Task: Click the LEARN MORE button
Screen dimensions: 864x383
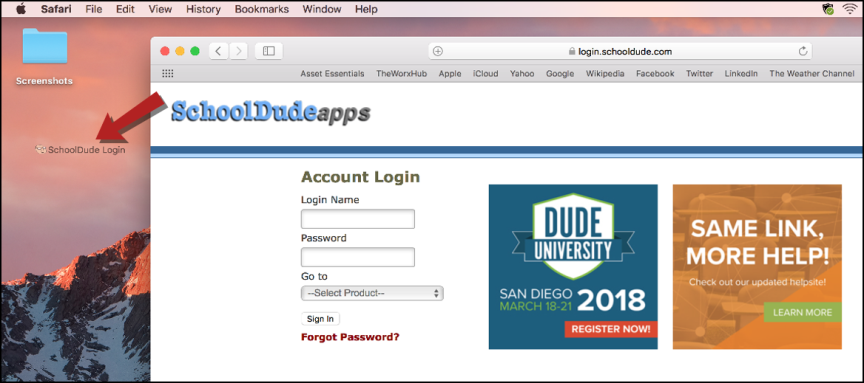Action: 802,312
